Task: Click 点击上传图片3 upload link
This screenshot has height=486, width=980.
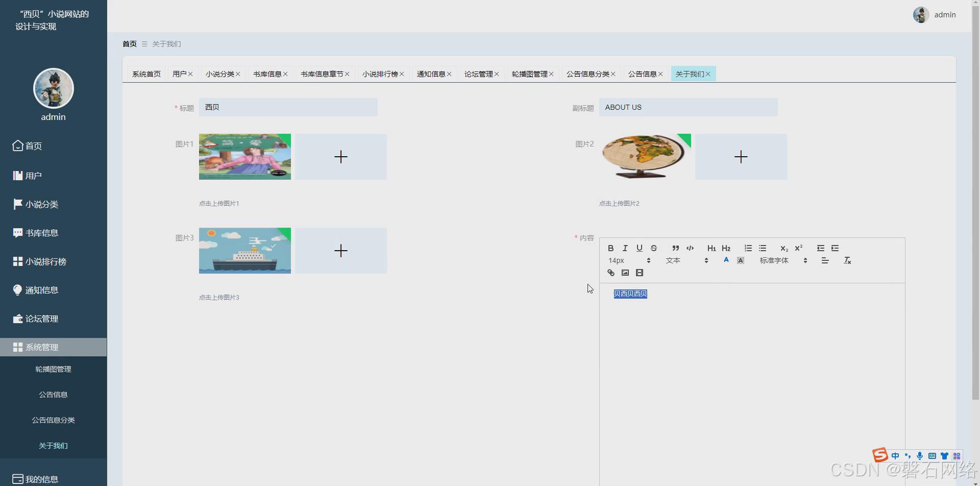Action: [x=219, y=297]
